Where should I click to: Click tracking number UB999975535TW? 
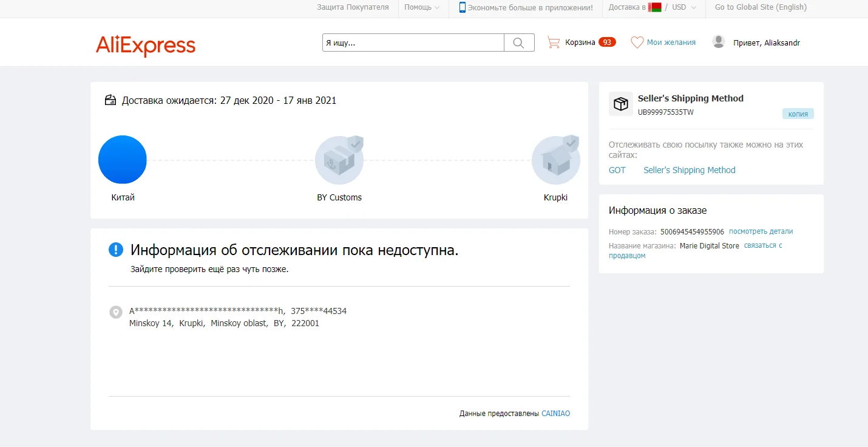[x=666, y=112]
